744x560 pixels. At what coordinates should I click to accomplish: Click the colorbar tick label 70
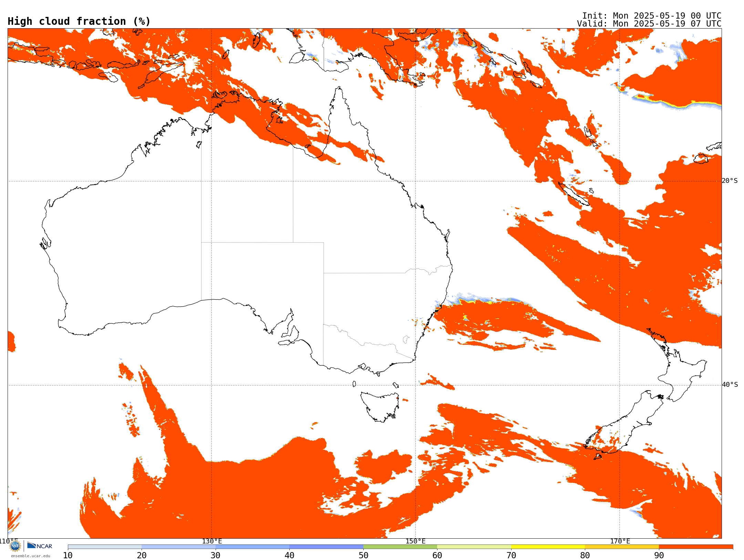click(511, 556)
